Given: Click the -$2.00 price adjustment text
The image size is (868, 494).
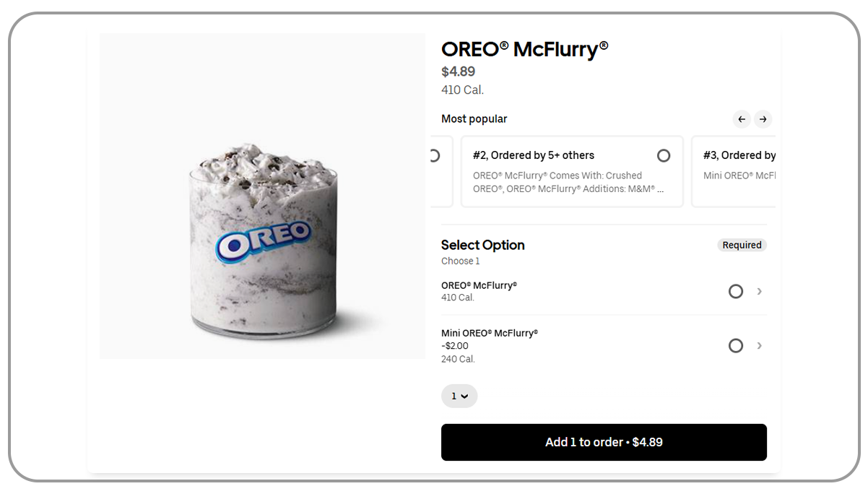Looking at the screenshot, I should pyautogui.click(x=455, y=346).
